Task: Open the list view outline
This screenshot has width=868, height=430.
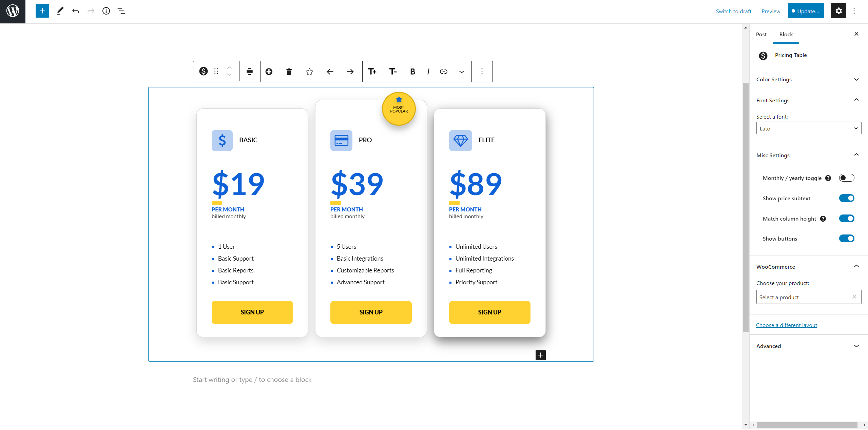Action: (121, 11)
